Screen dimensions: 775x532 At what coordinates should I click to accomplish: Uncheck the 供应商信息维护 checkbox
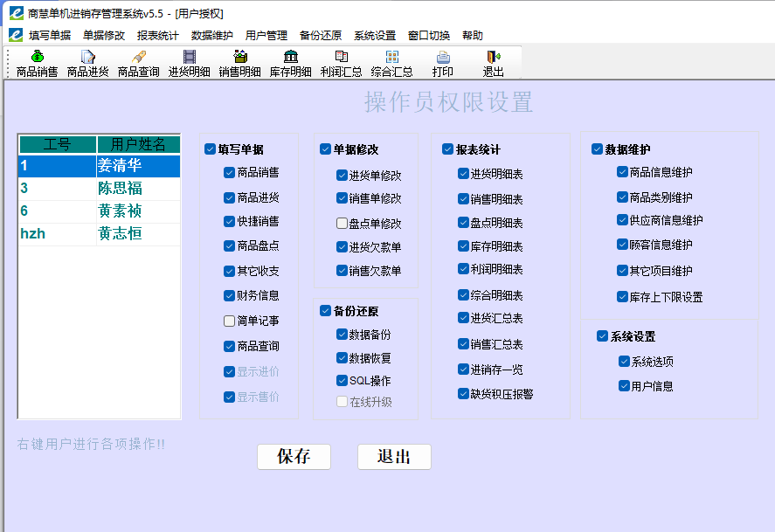pos(622,220)
